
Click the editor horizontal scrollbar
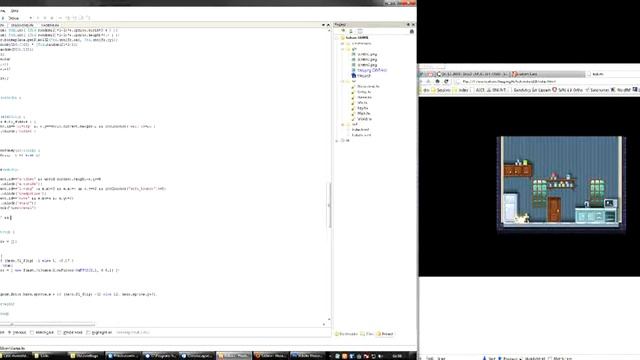click(x=48, y=324)
